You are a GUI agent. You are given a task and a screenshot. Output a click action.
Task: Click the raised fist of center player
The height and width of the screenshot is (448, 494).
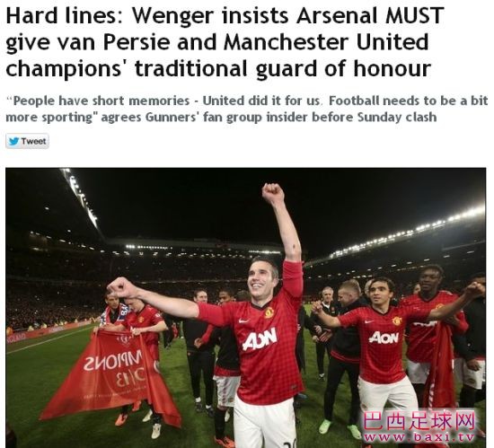point(273,192)
